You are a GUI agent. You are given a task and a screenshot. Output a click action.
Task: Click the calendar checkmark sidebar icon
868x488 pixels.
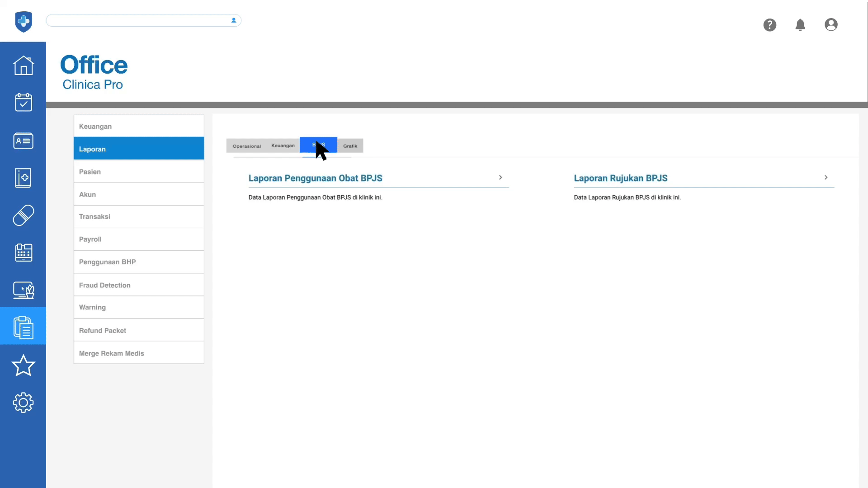tap(23, 103)
